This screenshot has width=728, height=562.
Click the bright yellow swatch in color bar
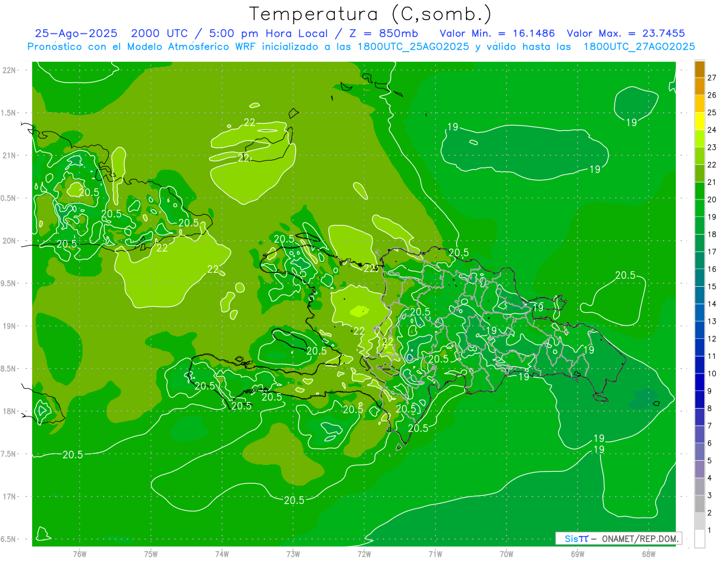click(699, 122)
